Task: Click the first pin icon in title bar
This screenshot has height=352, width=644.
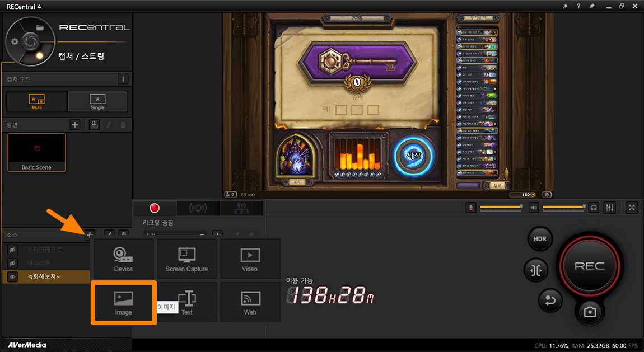Action: tap(565, 6)
